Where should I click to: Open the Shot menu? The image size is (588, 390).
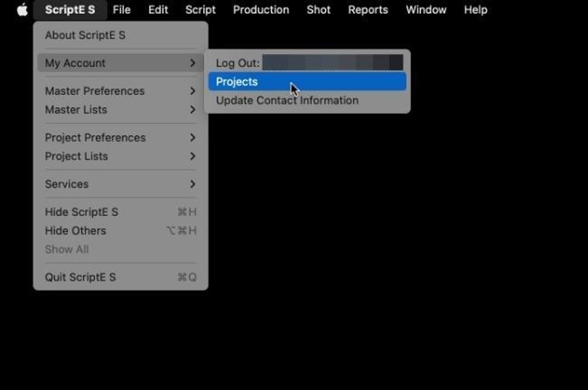coord(319,10)
